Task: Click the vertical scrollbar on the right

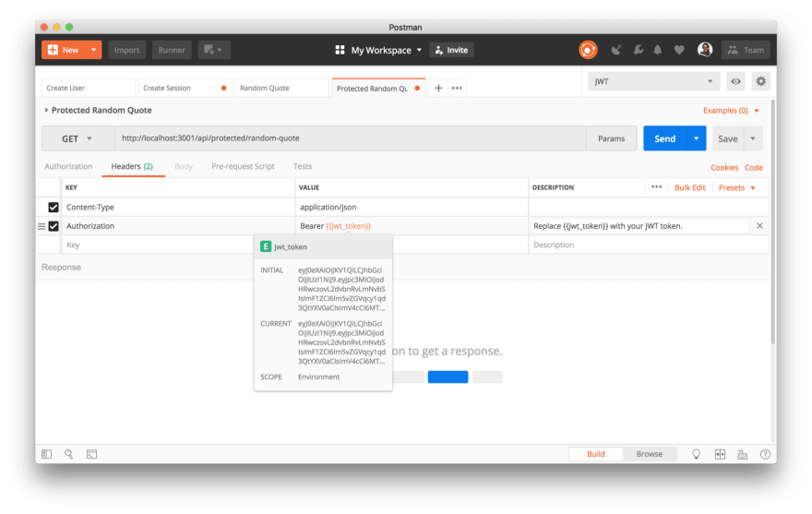Action: [x=772, y=221]
